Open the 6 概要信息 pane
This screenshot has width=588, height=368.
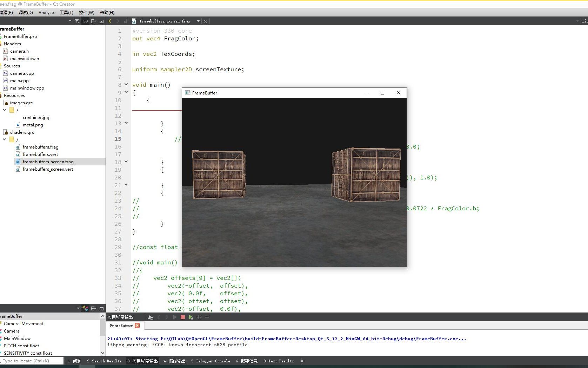[247, 361]
